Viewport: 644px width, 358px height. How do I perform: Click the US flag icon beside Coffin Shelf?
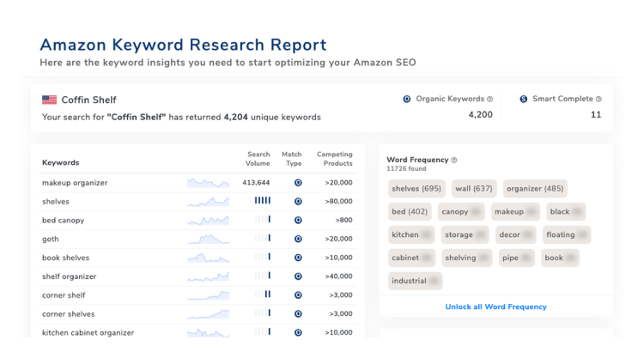click(x=49, y=100)
